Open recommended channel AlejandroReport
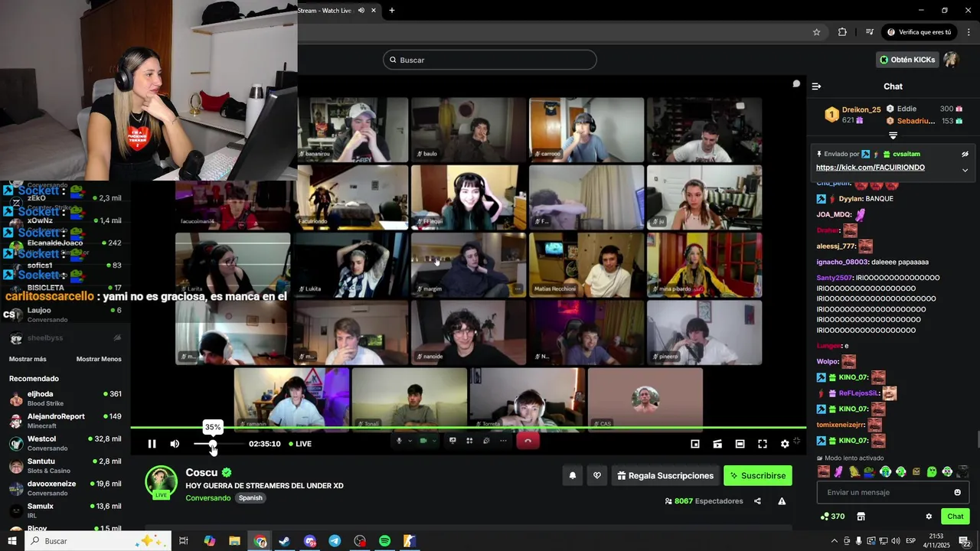 (65, 421)
